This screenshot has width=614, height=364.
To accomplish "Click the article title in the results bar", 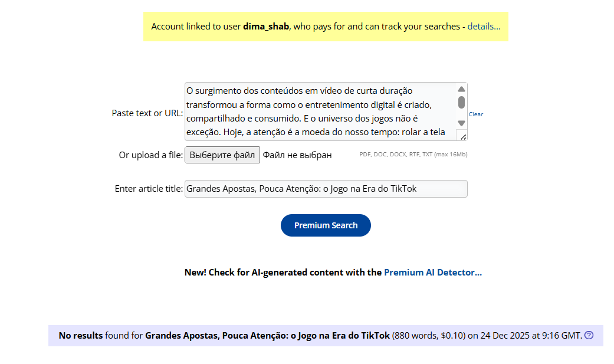I will [x=267, y=336].
